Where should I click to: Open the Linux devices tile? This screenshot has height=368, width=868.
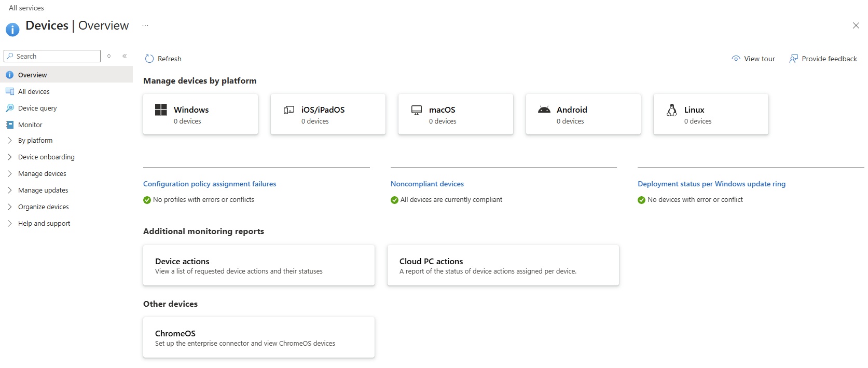711,115
